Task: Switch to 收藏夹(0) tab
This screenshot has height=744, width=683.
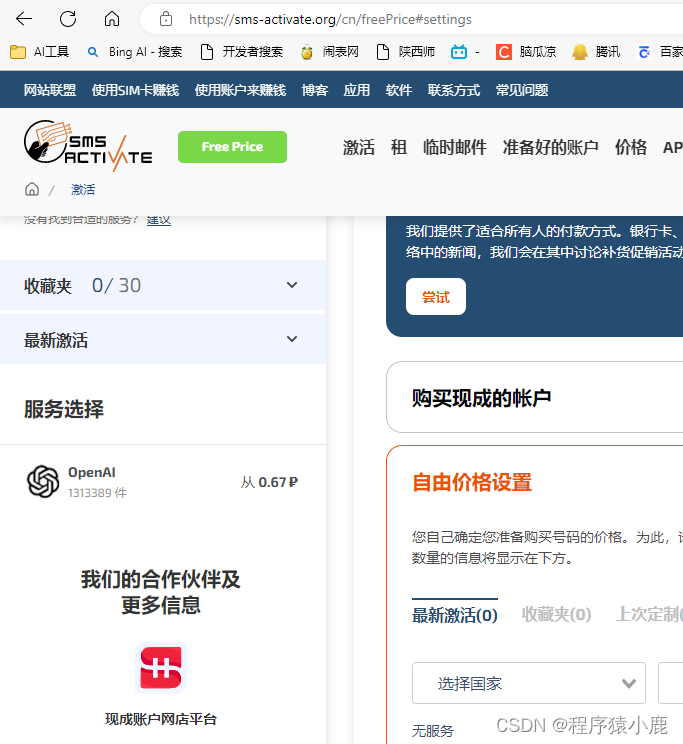Action: pos(556,614)
